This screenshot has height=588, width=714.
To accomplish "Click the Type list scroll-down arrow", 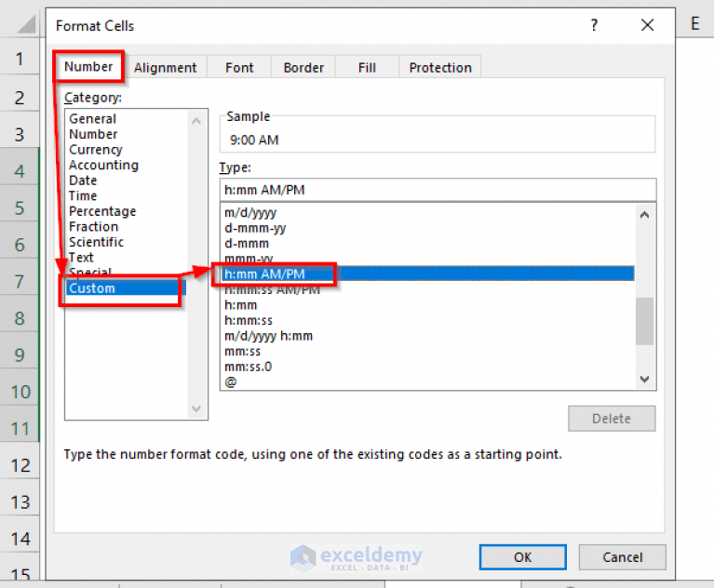I will (644, 379).
